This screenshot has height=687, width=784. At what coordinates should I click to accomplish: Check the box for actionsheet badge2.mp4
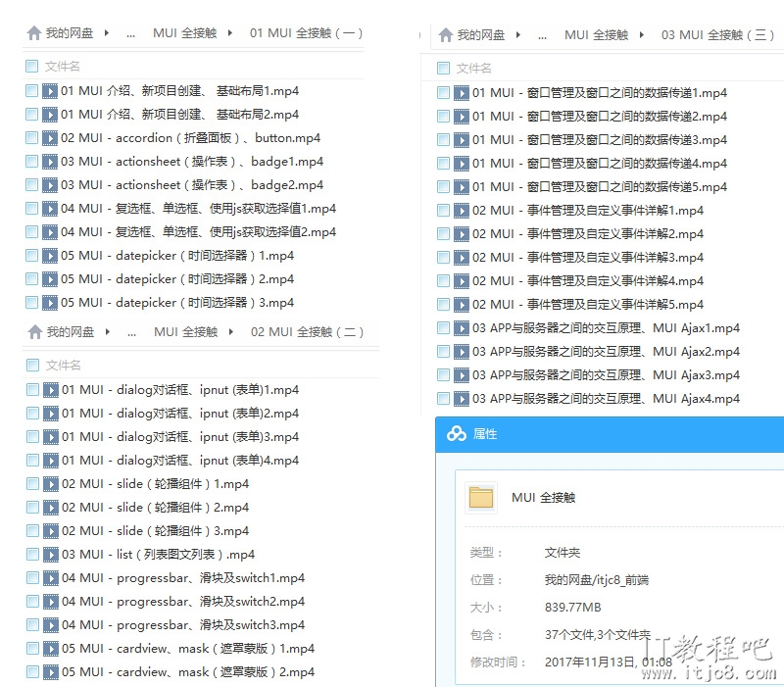(x=32, y=184)
